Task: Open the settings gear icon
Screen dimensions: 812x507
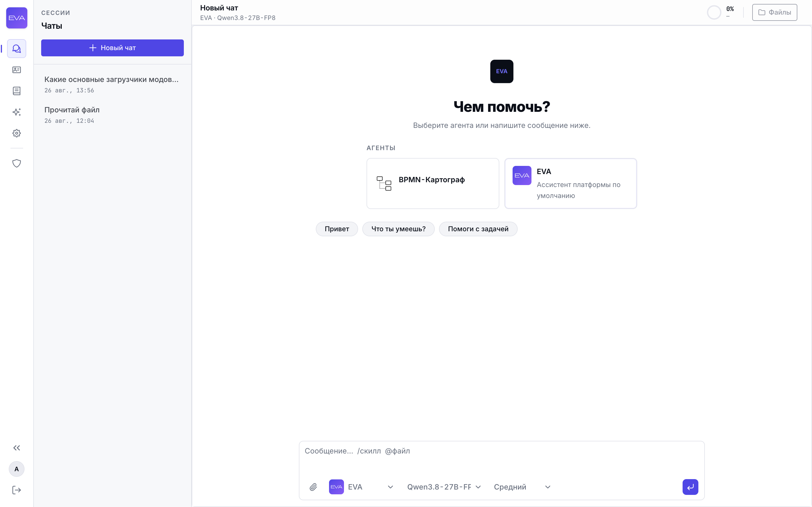Action: point(16,133)
